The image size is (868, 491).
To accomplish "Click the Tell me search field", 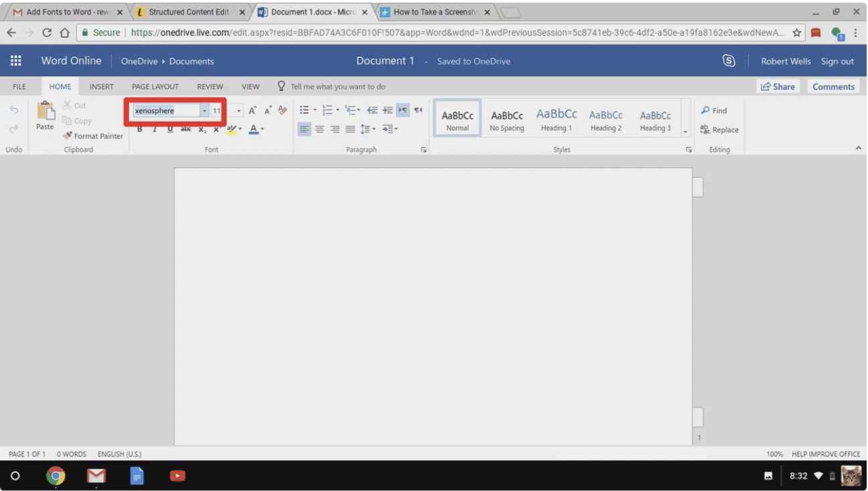I will (x=338, y=86).
